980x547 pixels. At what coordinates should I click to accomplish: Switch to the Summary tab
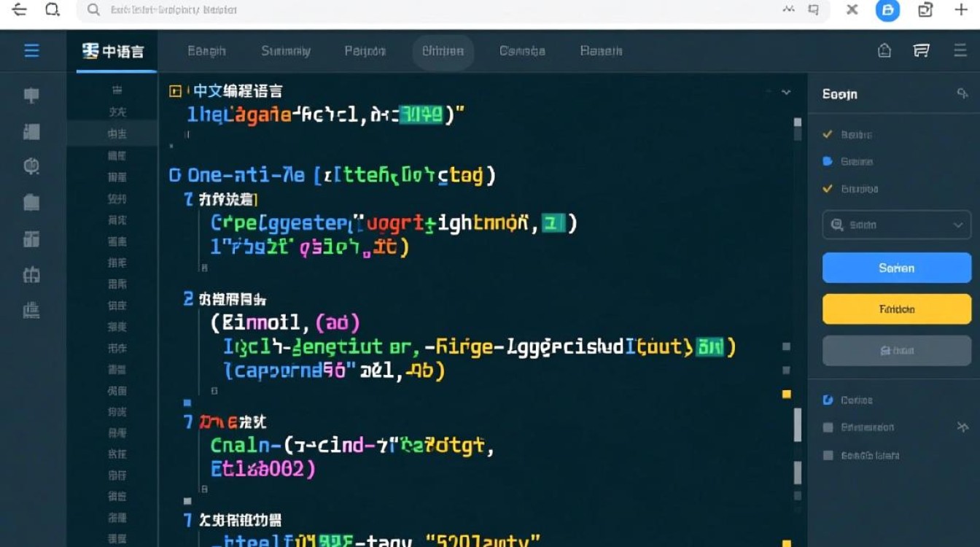(x=285, y=51)
